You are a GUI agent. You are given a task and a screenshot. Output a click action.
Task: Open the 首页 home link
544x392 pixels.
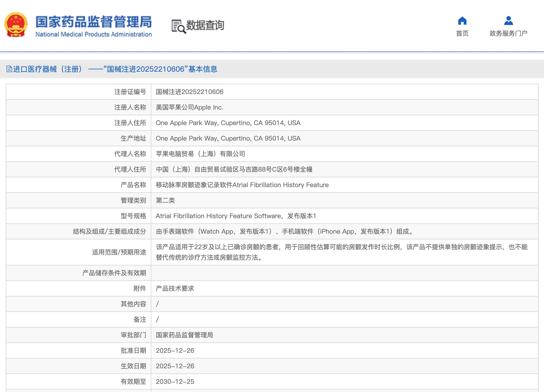462,33
